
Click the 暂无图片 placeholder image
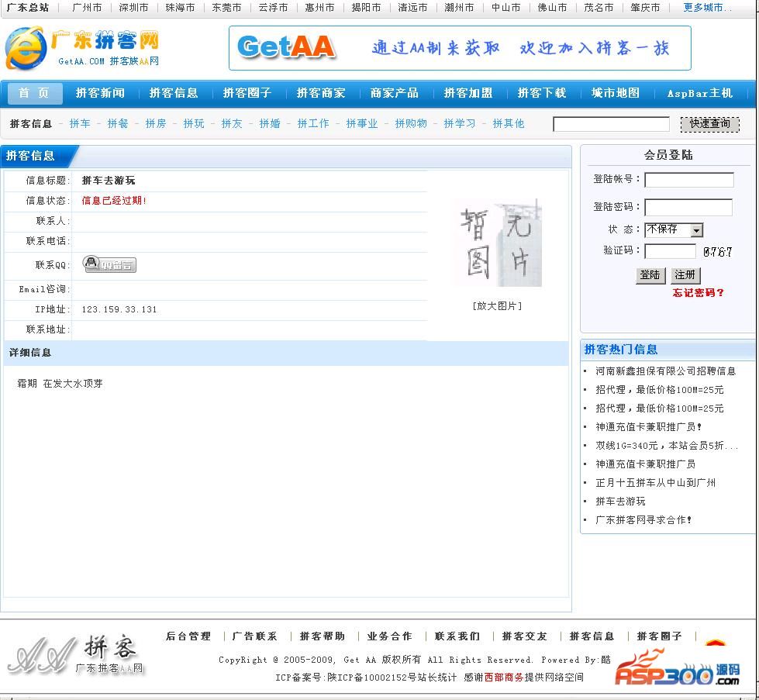pos(497,243)
